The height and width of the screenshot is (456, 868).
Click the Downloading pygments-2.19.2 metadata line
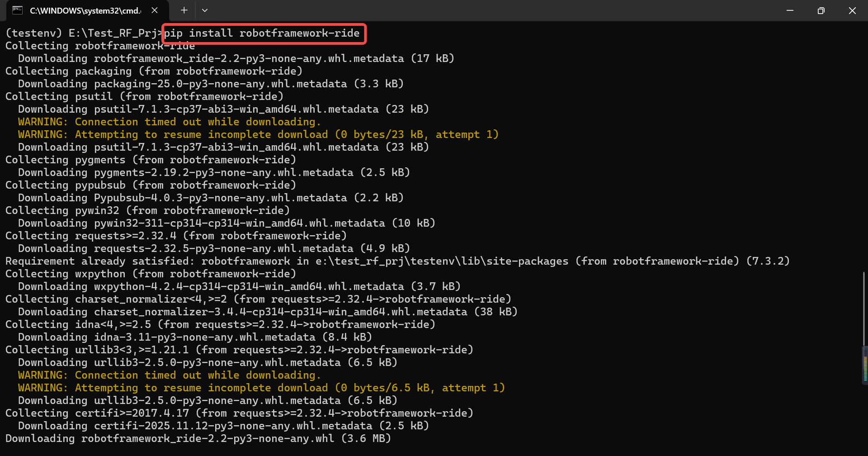[214, 172]
